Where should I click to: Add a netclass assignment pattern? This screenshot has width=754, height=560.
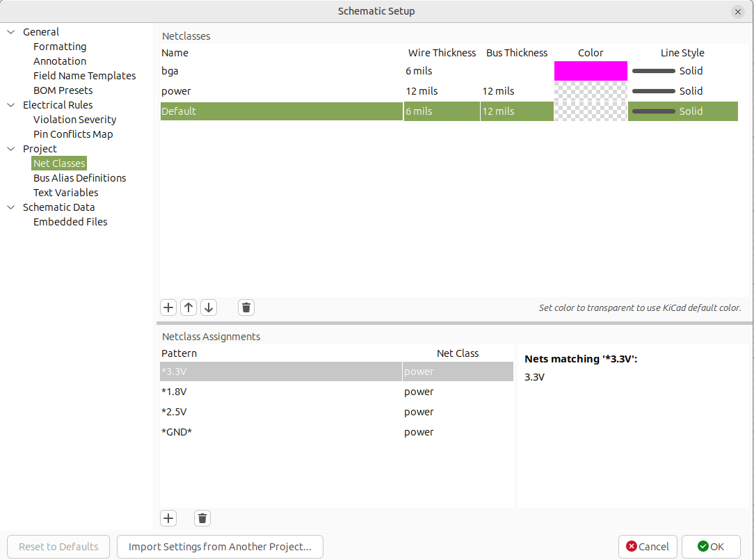(x=168, y=518)
